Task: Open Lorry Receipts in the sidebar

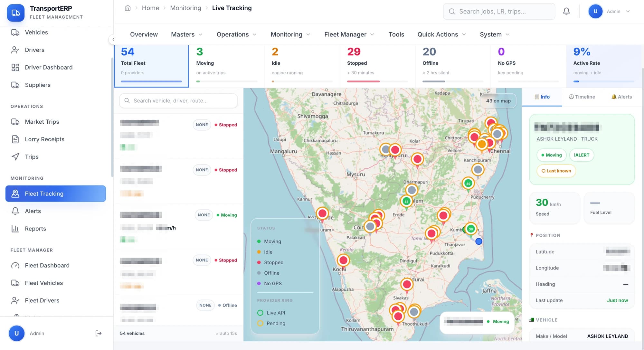Action: [56, 139]
